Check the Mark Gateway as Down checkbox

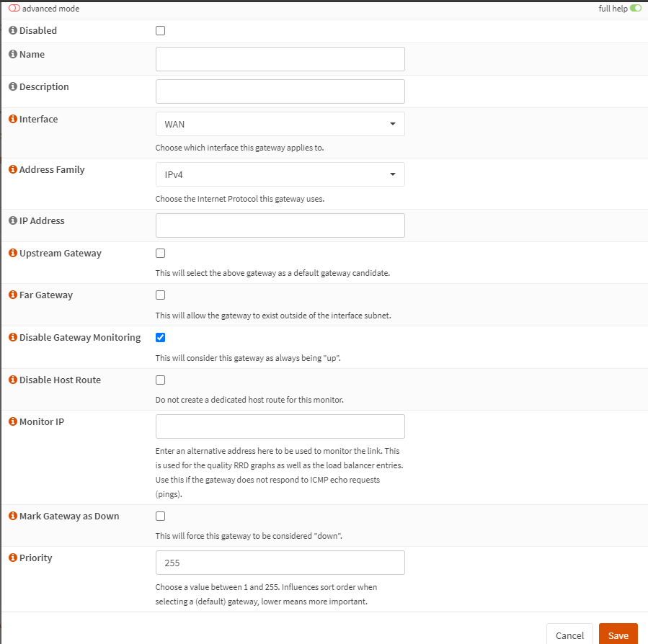click(x=160, y=516)
